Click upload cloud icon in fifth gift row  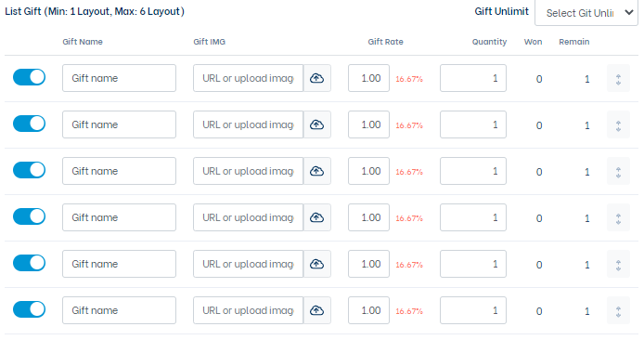(316, 264)
